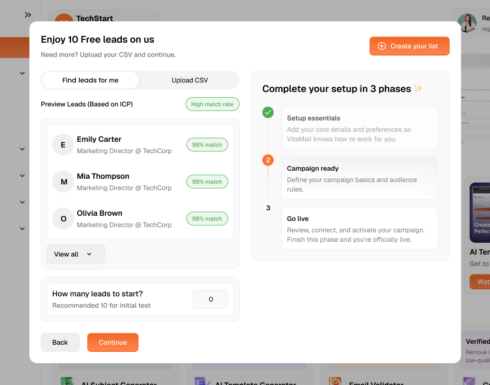This screenshot has height=385, width=490.
Task: Click the orange step 2 circle
Action: tap(268, 160)
